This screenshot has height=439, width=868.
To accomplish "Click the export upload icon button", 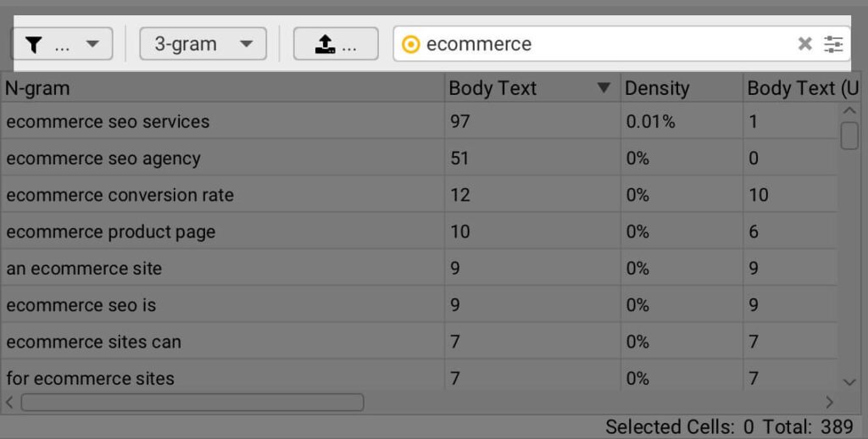I will point(336,44).
